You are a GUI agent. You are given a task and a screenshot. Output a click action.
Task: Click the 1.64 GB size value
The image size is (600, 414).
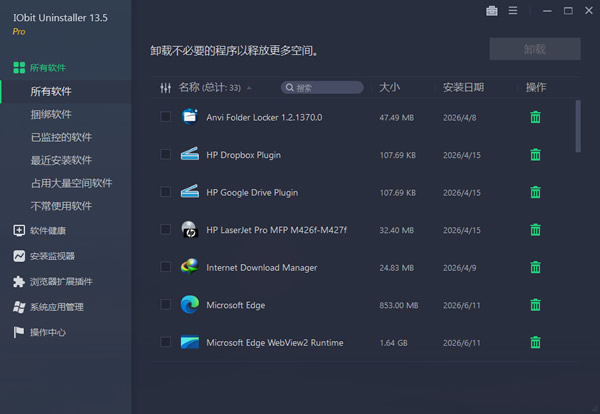[393, 343]
